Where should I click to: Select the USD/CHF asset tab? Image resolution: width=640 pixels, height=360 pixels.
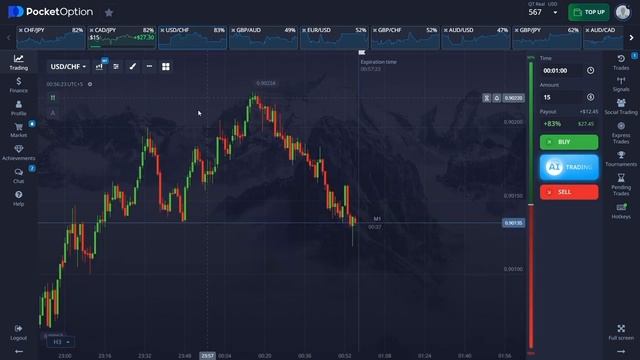coord(192,38)
